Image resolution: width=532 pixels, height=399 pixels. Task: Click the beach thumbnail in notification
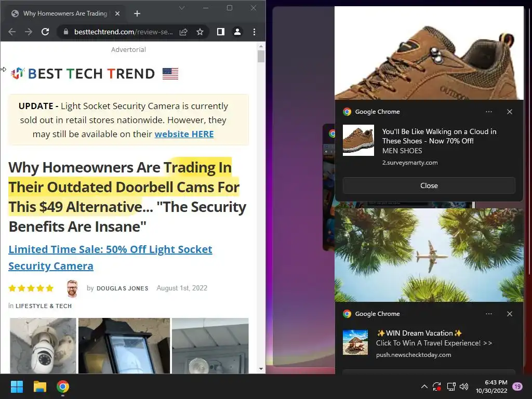[x=355, y=342]
